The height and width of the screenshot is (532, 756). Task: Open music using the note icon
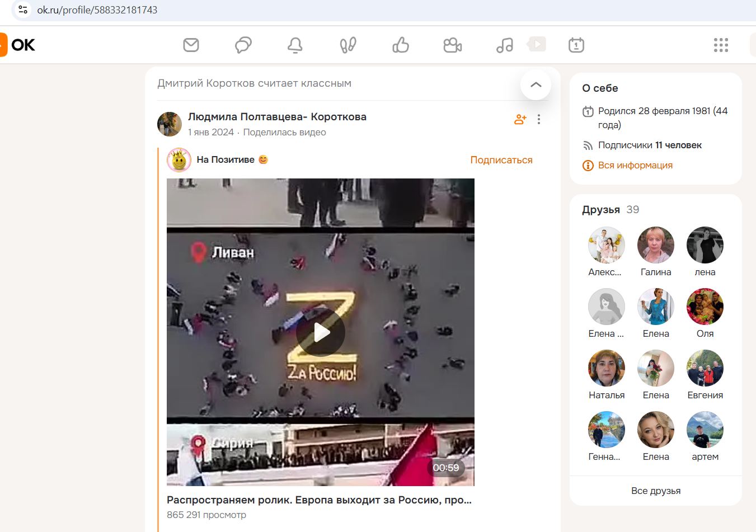pyautogui.click(x=504, y=45)
